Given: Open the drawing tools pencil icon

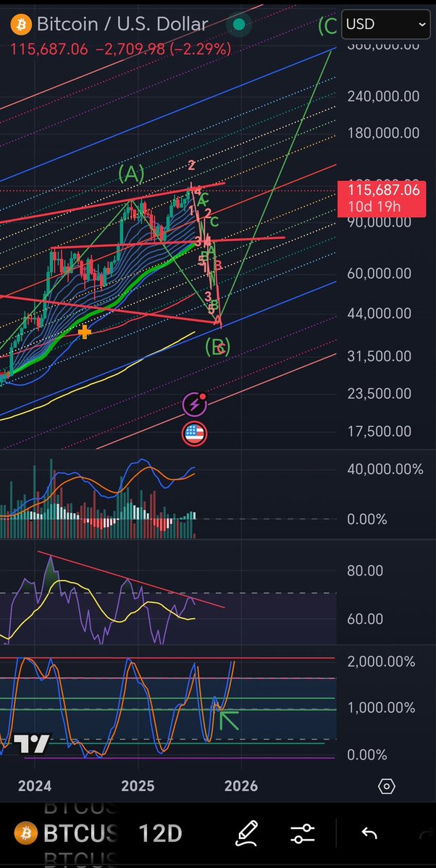Looking at the screenshot, I should [x=248, y=833].
